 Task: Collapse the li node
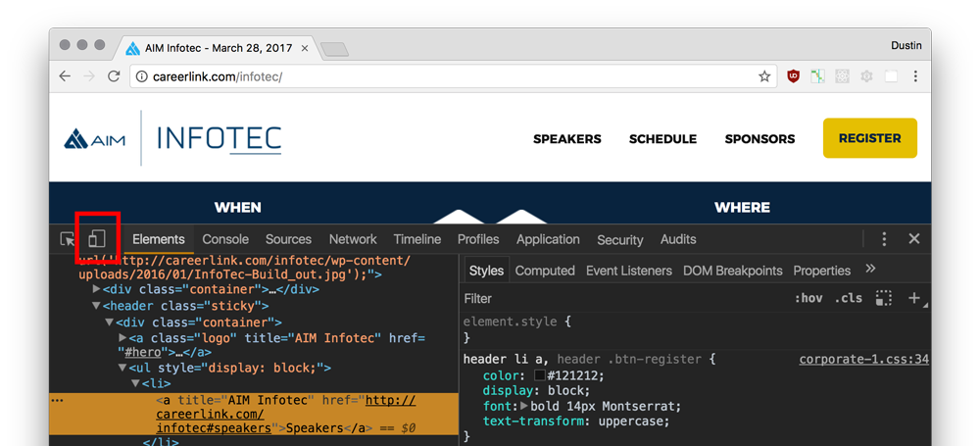135,383
